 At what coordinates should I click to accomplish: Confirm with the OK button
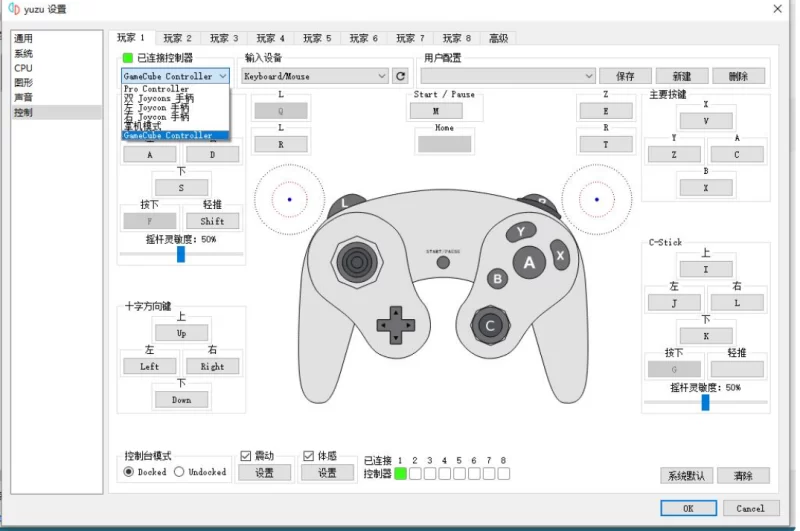688,508
